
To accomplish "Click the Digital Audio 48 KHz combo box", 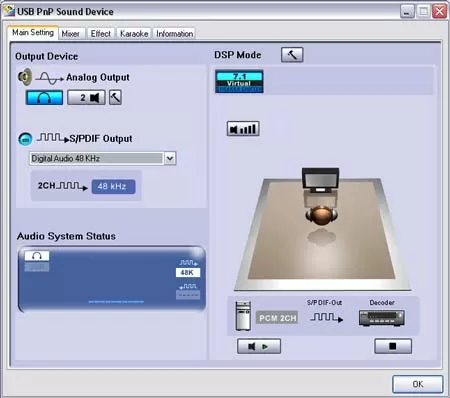I will [x=103, y=158].
